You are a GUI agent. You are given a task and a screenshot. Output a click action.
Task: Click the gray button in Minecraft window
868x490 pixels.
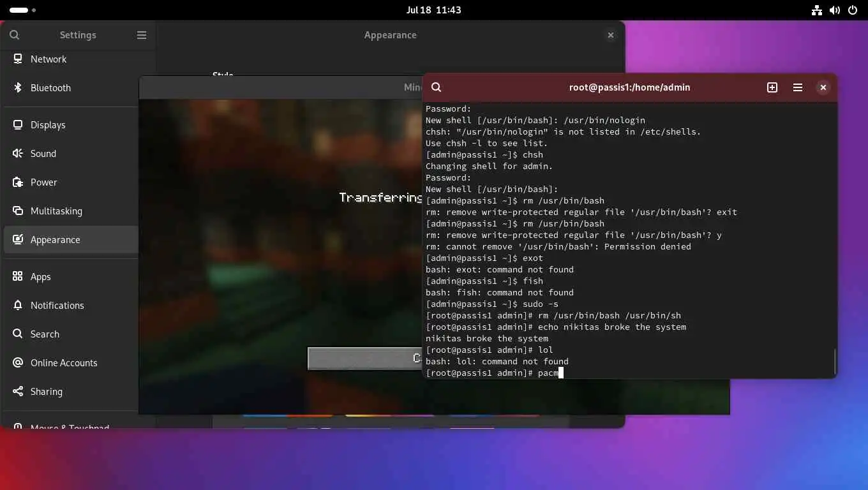pos(365,359)
